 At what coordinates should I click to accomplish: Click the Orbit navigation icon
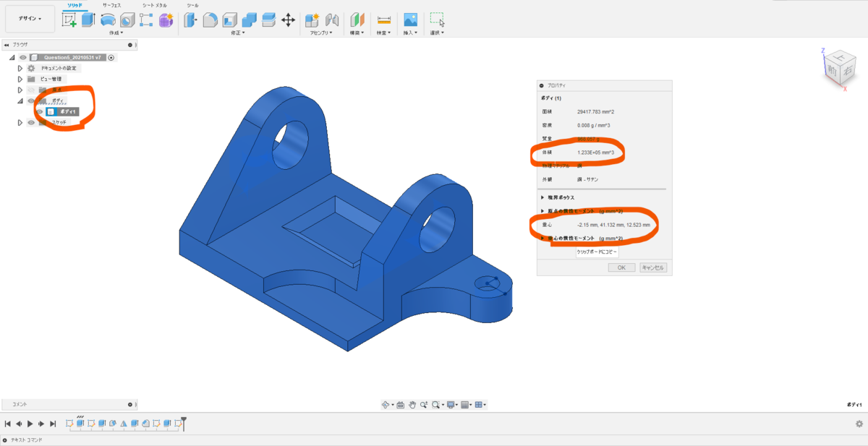tap(386, 405)
